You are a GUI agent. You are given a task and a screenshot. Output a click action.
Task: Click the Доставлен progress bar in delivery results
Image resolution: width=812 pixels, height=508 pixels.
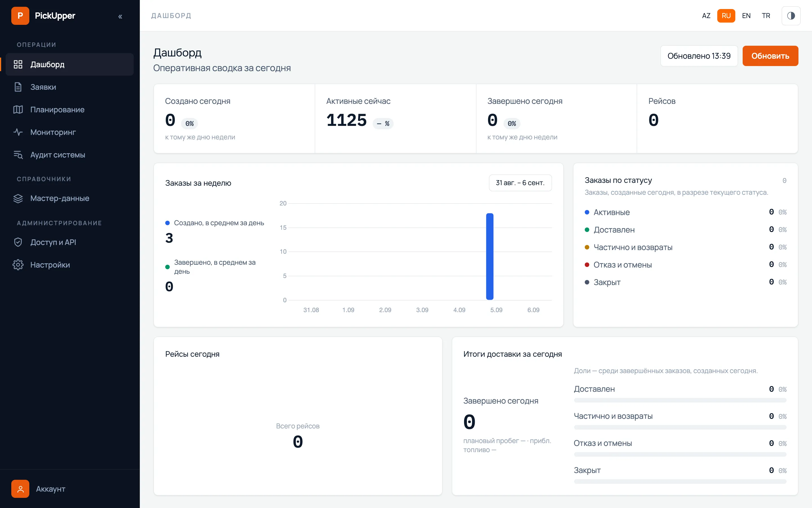point(680,400)
